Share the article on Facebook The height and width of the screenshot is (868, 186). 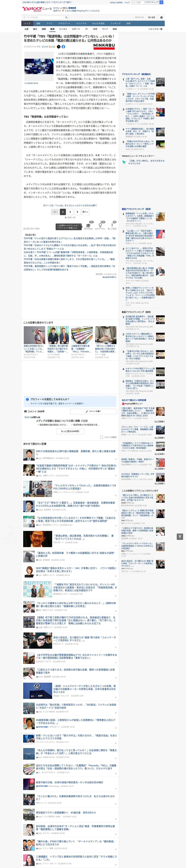point(63,47)
